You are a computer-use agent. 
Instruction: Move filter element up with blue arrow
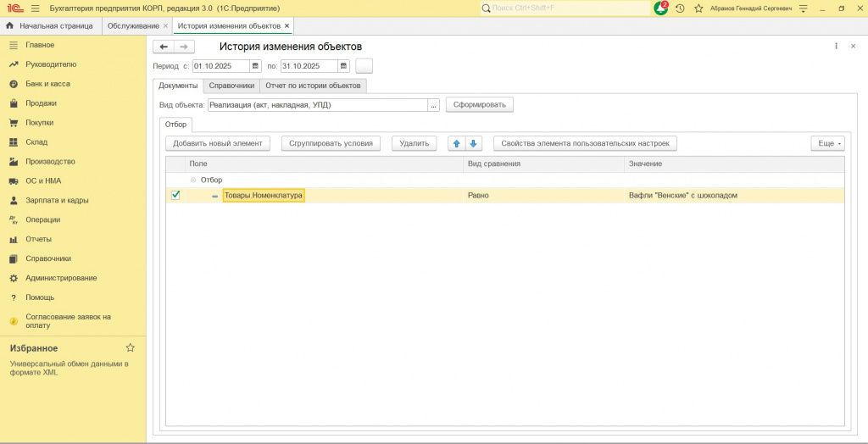457,143
